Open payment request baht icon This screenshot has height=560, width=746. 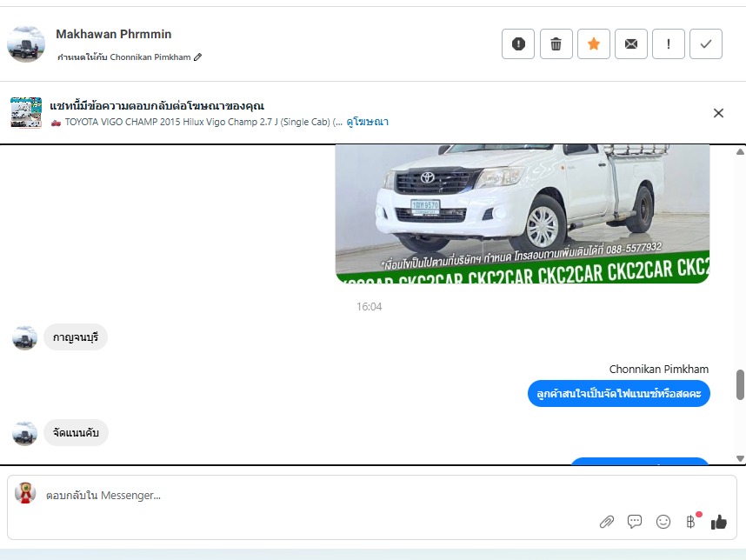[691, 522]
